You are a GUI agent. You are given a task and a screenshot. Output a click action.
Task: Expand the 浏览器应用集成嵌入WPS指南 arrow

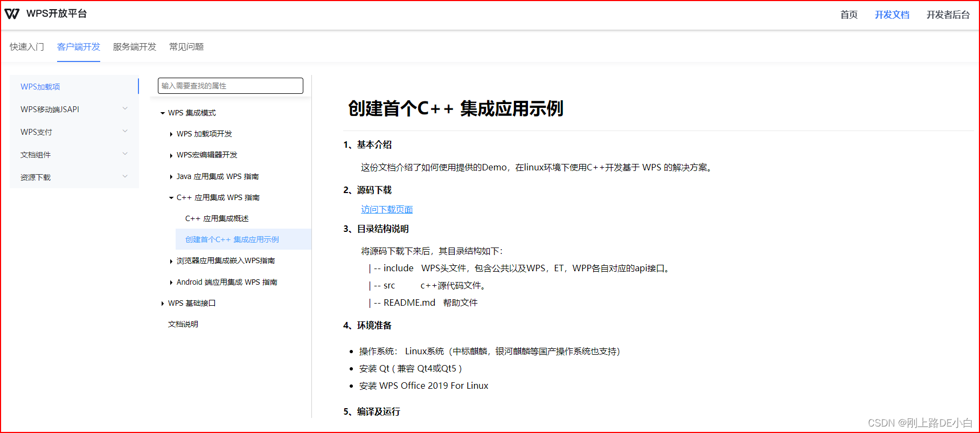(x=171, y=261)
